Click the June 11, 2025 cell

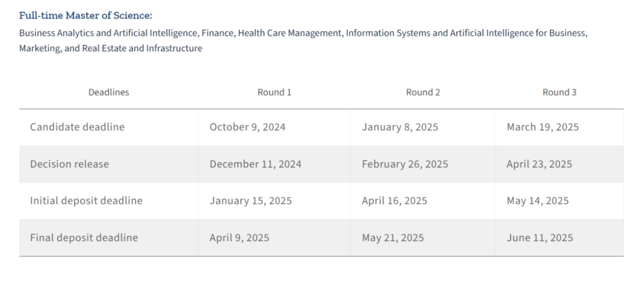tap(540, 238)
